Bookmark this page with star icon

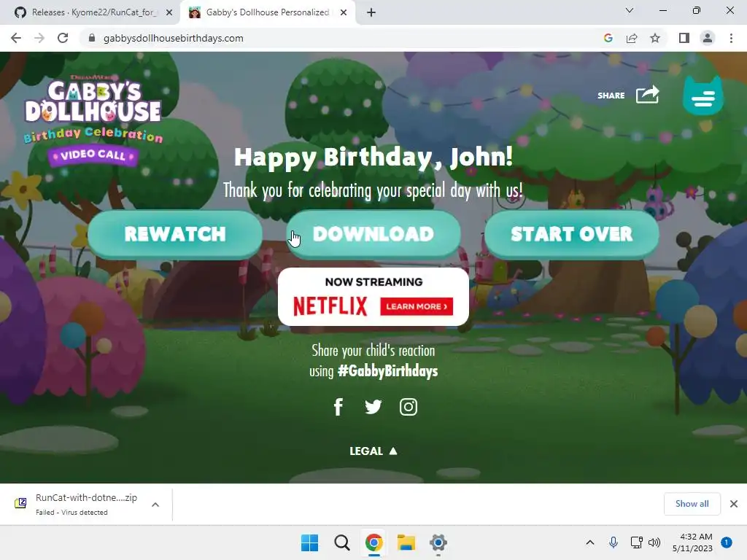click(655, 38)
